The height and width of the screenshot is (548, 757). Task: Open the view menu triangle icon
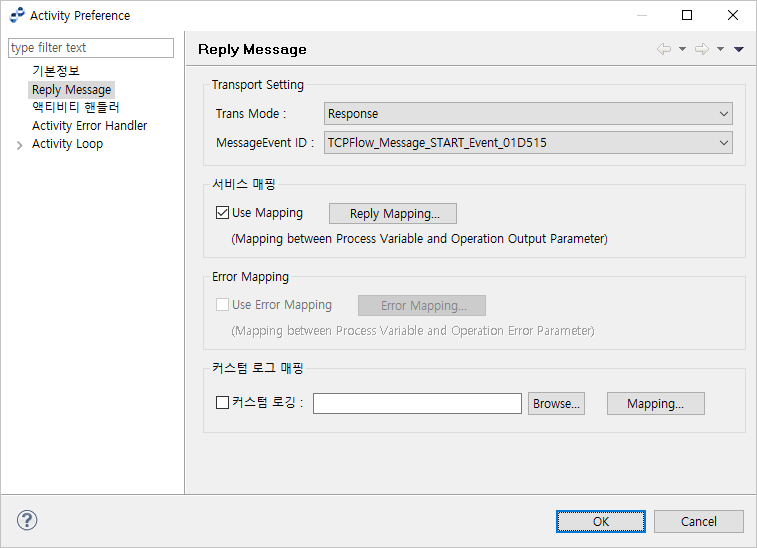tap(739, 49)
